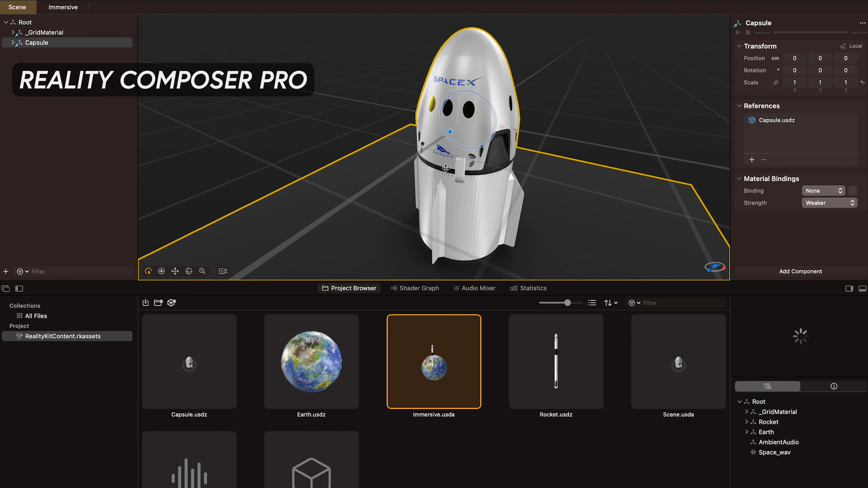868x488 pixels.
Task: Toggle Local transform space
Action: (851, 46)
